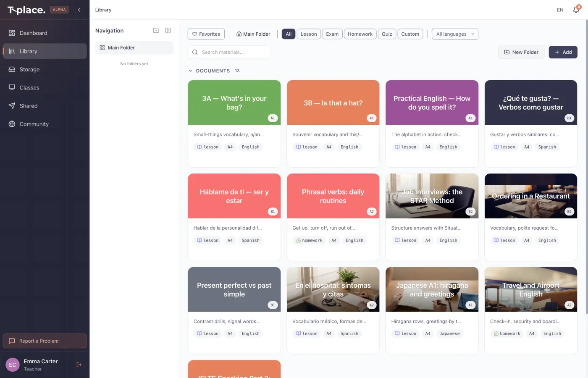Select the All type filter
The width and height of the screenshot is (588, 378).
(x=289, y=34)
